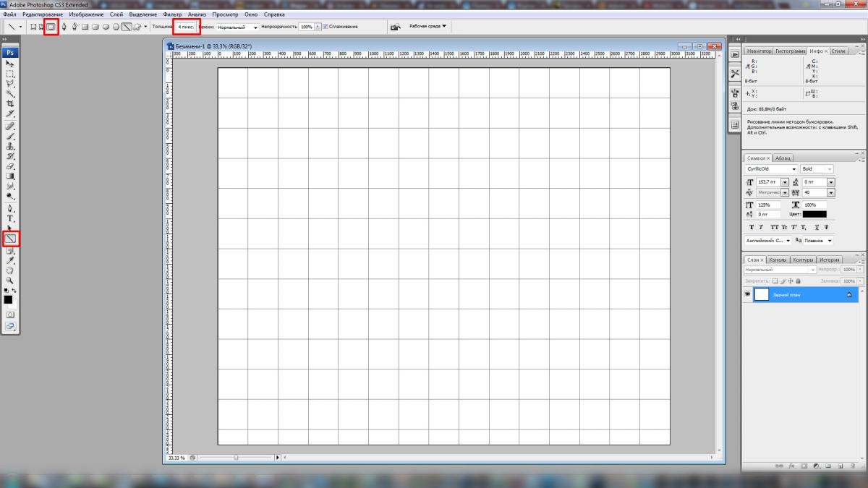Image resolution: width=868 pixels, height=488 pixels.
Task: Select the Line tool in the toolbox
Action: click(11, 238)
